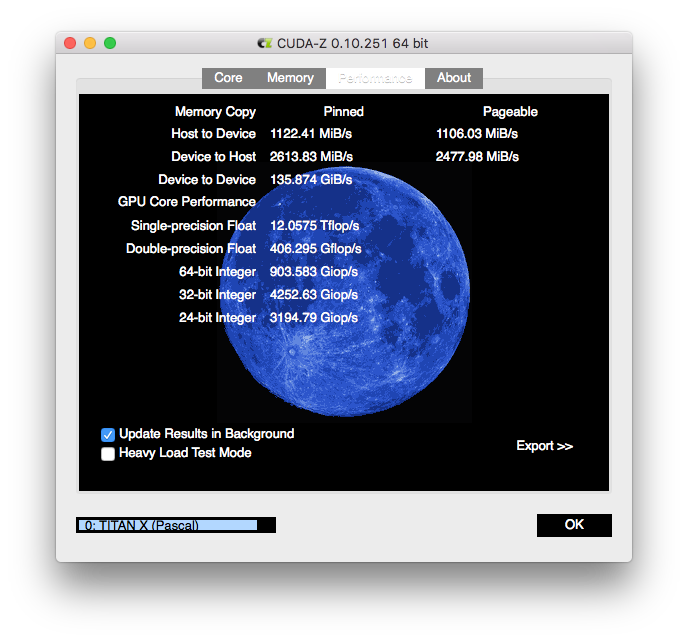Screen dimensions: 688x642
Task: Select the pageable Device to Host value
Action: pos(477,157)
